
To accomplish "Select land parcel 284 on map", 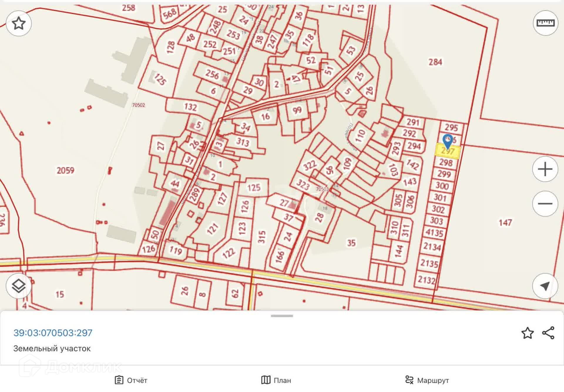I will (435, 62).
